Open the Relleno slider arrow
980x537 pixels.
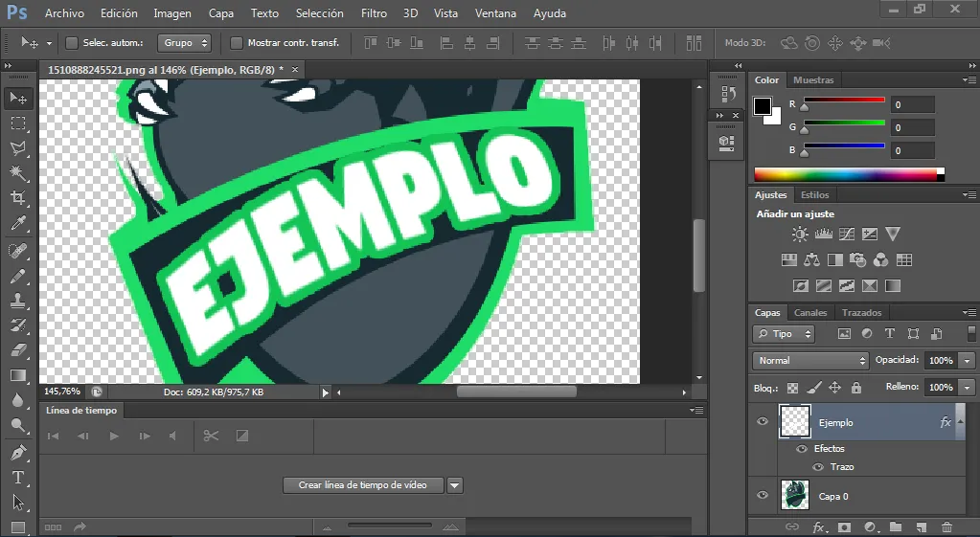pyautogui.click(x=967, y=387)
